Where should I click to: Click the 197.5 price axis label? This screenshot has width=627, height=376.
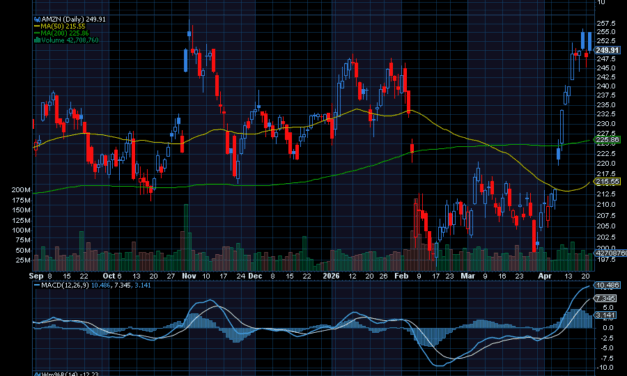[606, 260]
